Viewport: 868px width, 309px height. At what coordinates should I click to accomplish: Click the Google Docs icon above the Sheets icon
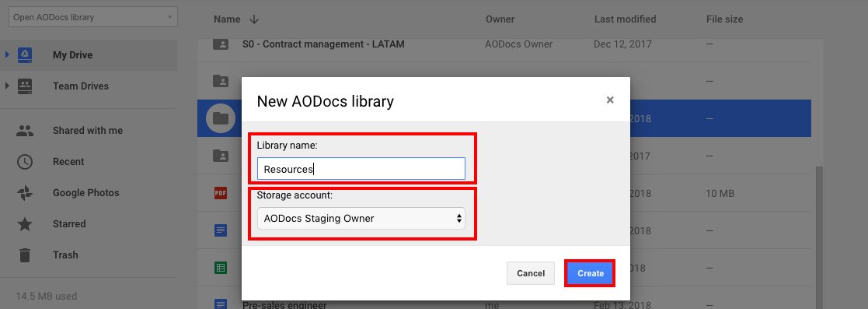221,230
